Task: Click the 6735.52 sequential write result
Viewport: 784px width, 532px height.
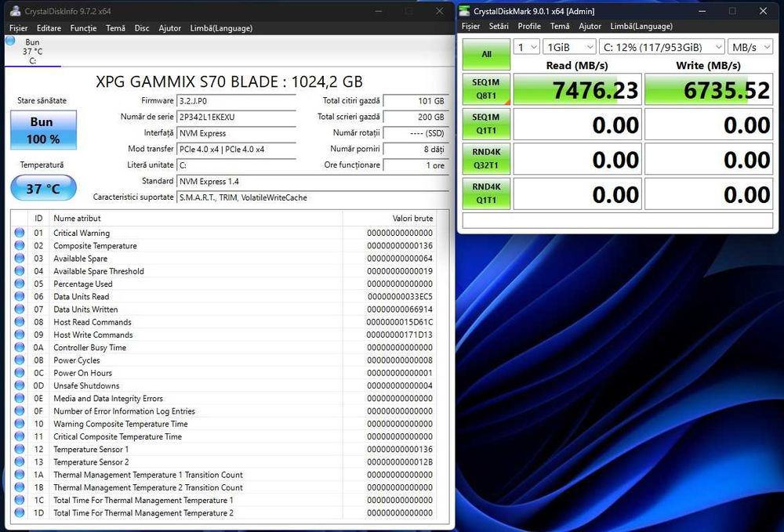Action: pyautogui.click(x=709, y=89)
